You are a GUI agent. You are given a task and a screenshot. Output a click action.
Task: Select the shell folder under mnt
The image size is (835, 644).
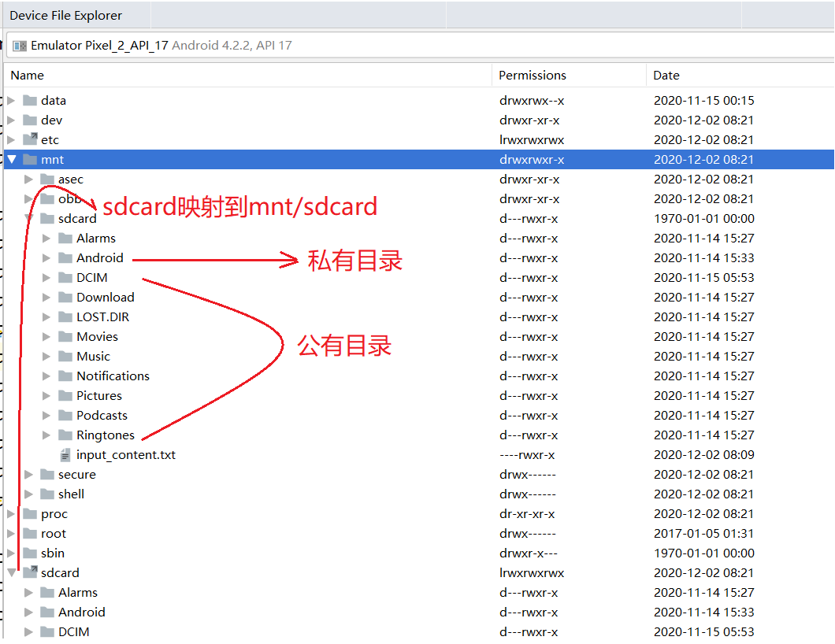pos(71,494)
